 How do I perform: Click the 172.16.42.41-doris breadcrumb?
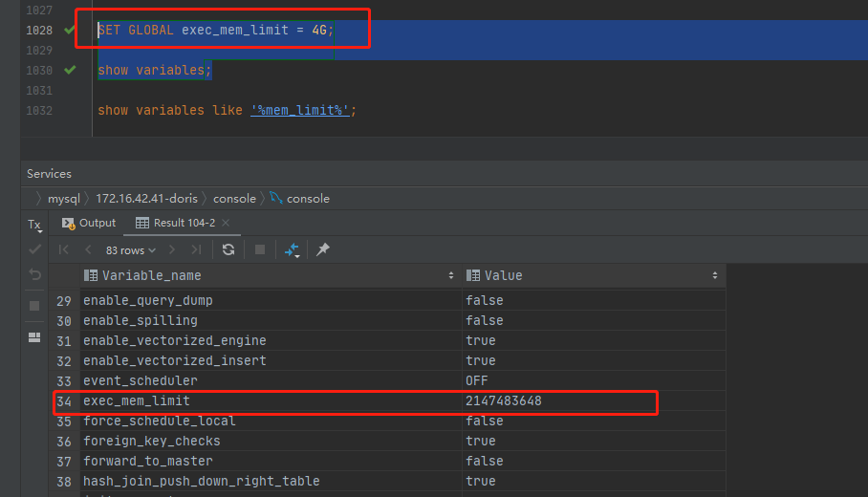[x=146, y=199]
